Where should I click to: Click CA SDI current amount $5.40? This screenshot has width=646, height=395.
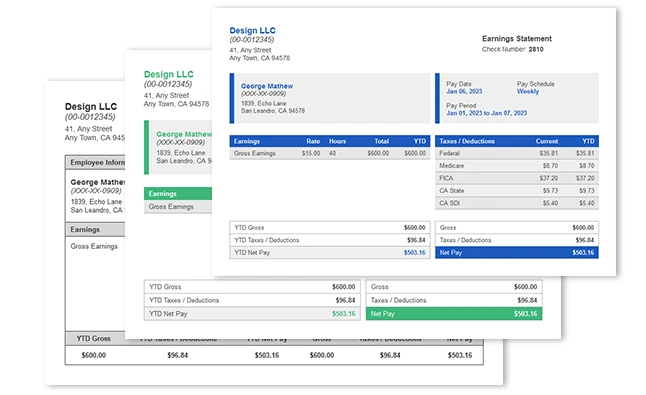[550, 203]
